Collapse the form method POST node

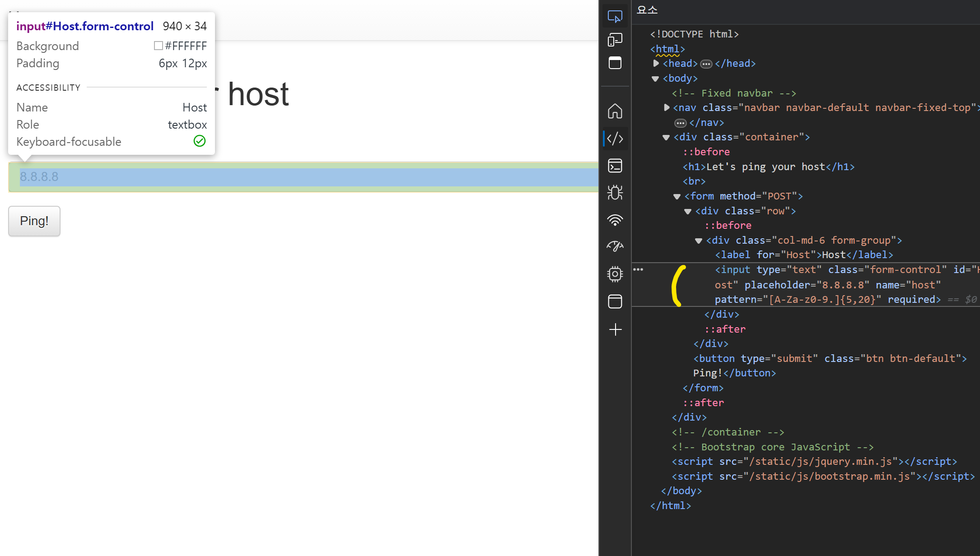[x=677, y=196]
